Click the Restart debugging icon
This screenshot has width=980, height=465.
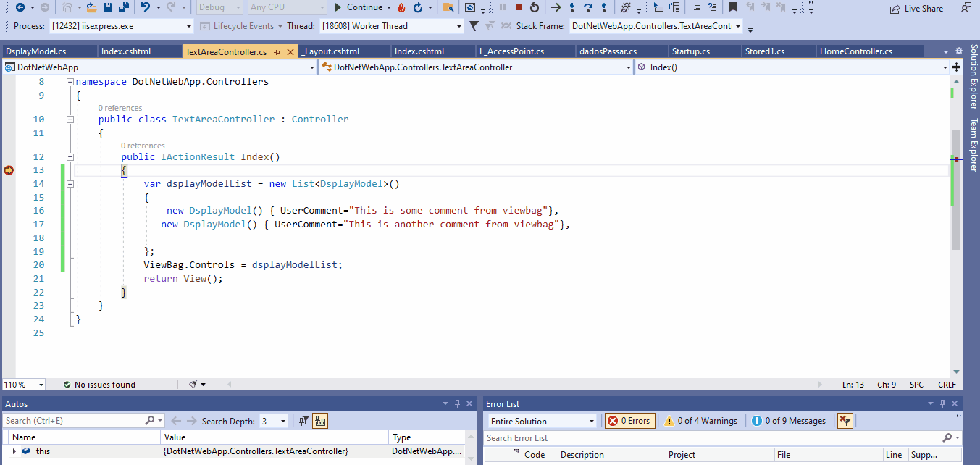click(x=535, y=7)
